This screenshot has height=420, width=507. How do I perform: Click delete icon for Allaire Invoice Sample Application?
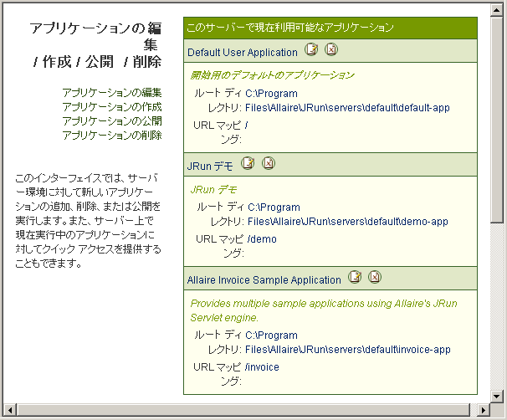click(375, 277)
